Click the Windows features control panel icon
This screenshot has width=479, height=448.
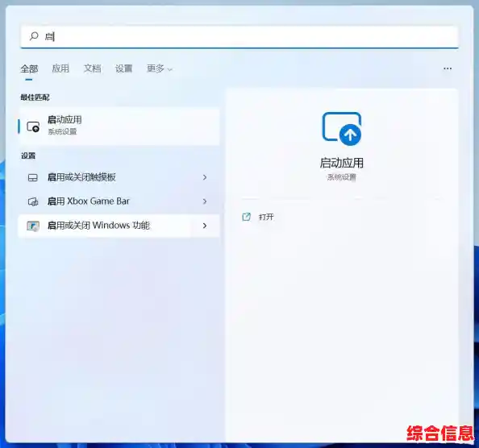click(33, 226)
